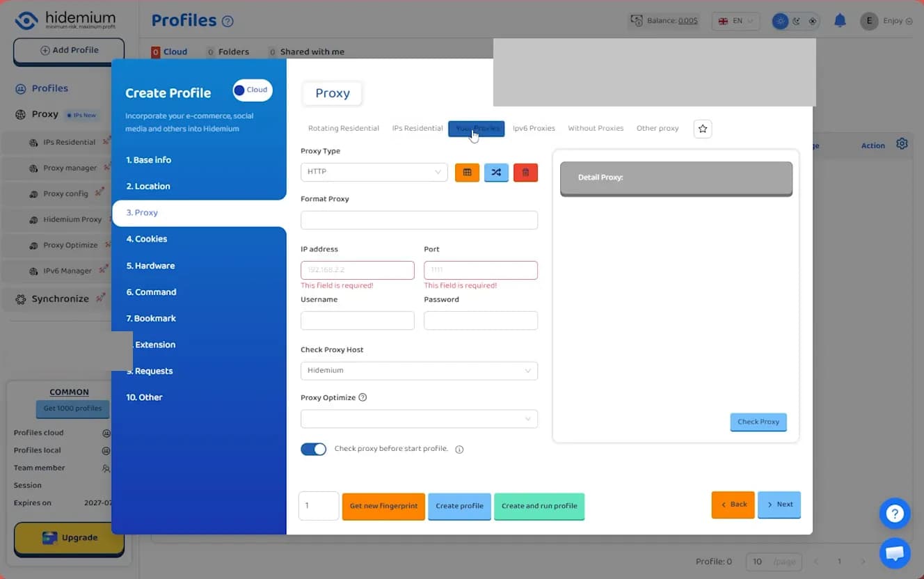This screenshot has width=924, height=579.
Task: Click the Profiles help question mark in header
Action: coord(228,22)
